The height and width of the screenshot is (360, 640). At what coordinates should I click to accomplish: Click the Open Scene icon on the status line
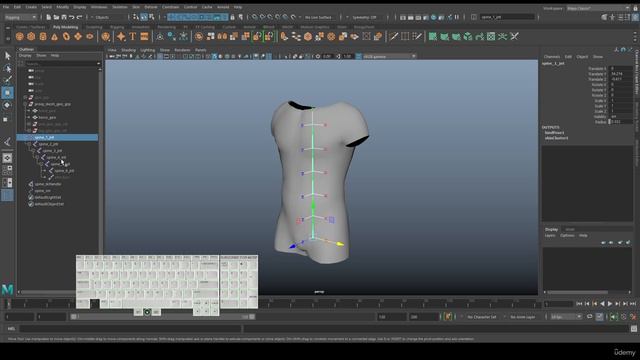click(56, 17)
